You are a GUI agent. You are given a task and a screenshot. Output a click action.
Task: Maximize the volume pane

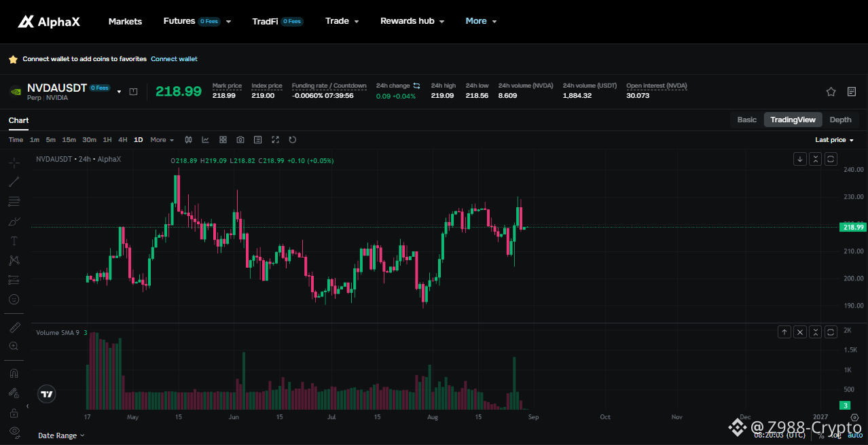tap(831, 332)
